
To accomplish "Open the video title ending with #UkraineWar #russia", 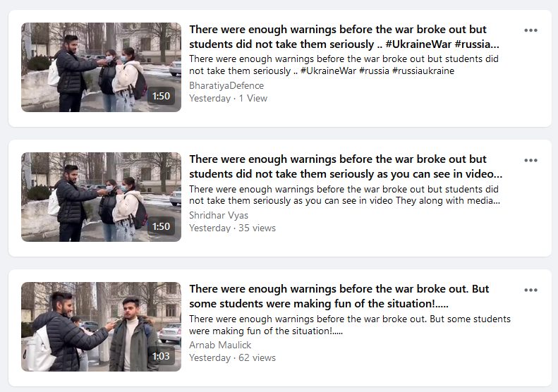I will (344, 36).
